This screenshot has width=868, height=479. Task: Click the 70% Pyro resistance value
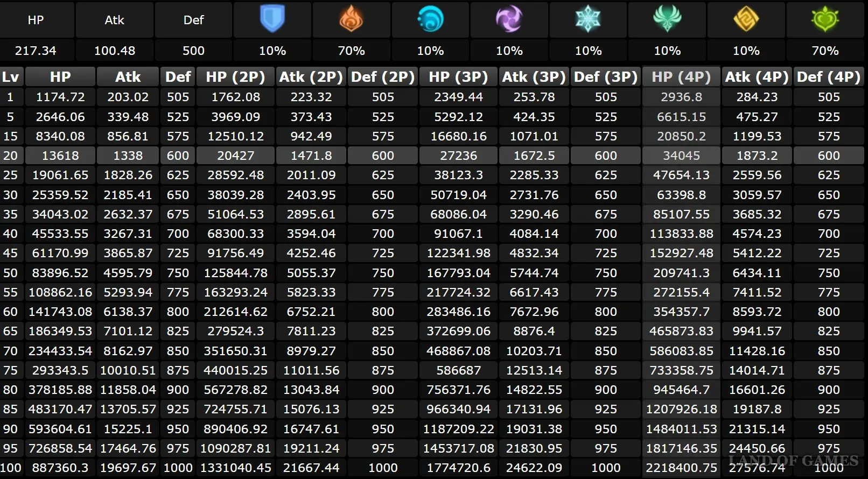[x=351, y=51]
